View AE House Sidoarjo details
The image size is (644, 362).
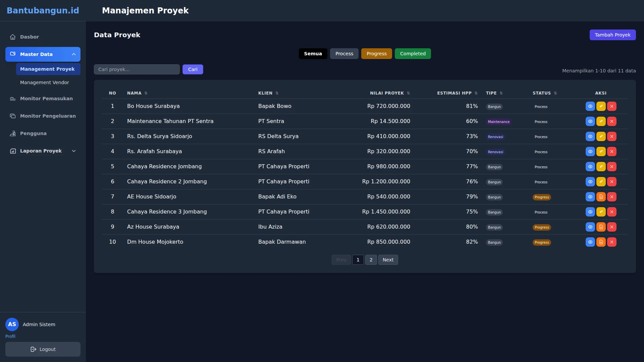click(590, 197)
